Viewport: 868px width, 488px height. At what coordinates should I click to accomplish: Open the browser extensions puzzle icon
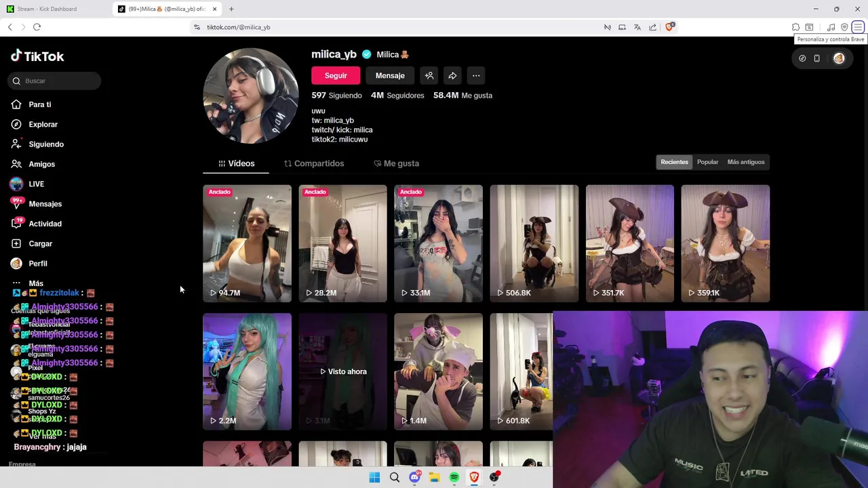pos(795,27)
